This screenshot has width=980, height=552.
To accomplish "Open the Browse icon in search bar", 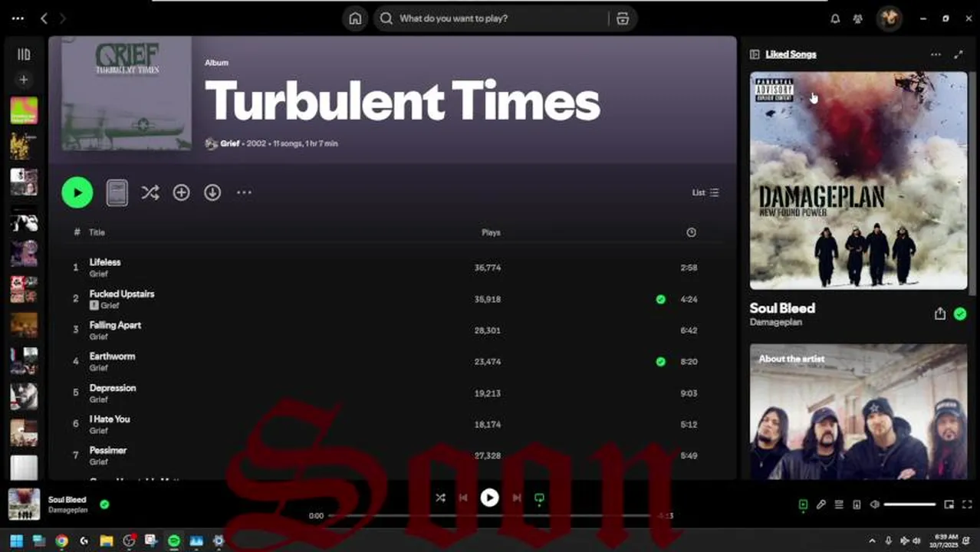I will [x=623, y=18].
